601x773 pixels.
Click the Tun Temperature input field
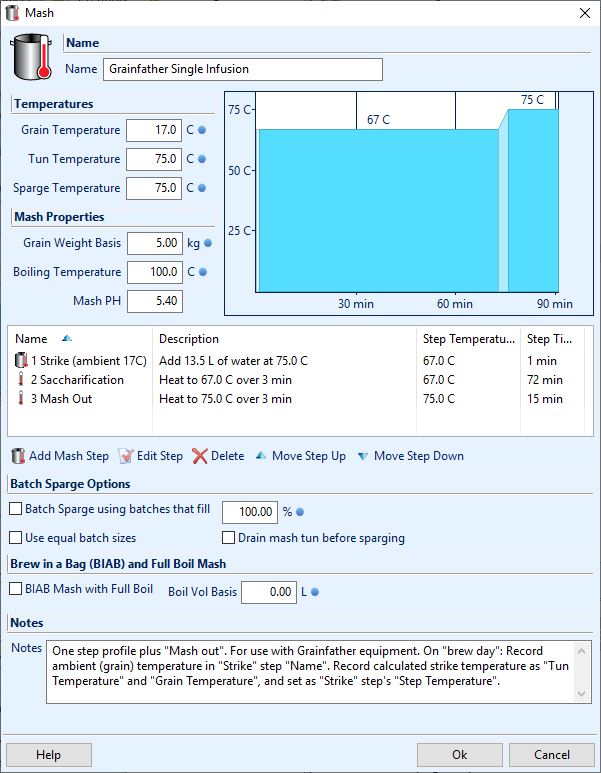pos(154,159)
